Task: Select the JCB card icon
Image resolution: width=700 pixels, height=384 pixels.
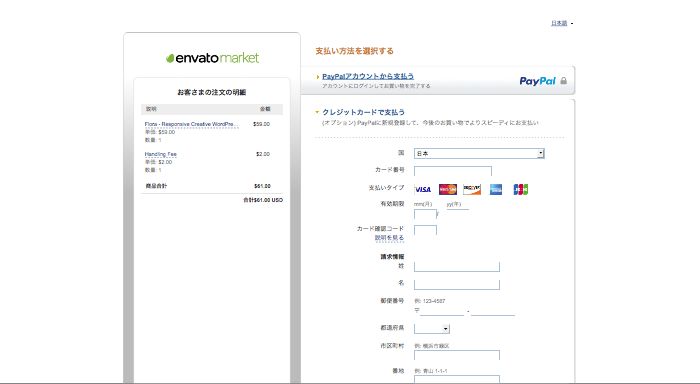Action: [521, 189]
